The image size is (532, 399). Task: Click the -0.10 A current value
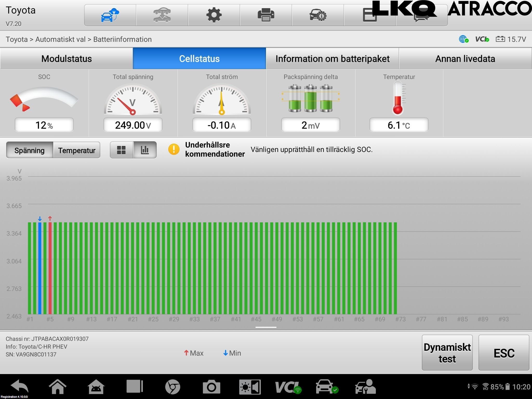(x=222, y=125)
